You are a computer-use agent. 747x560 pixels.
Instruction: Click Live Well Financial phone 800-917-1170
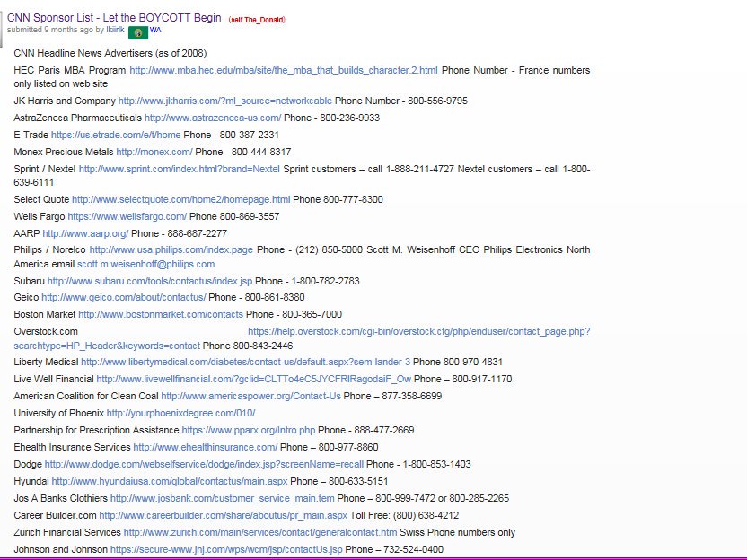(x=482, y=380)
